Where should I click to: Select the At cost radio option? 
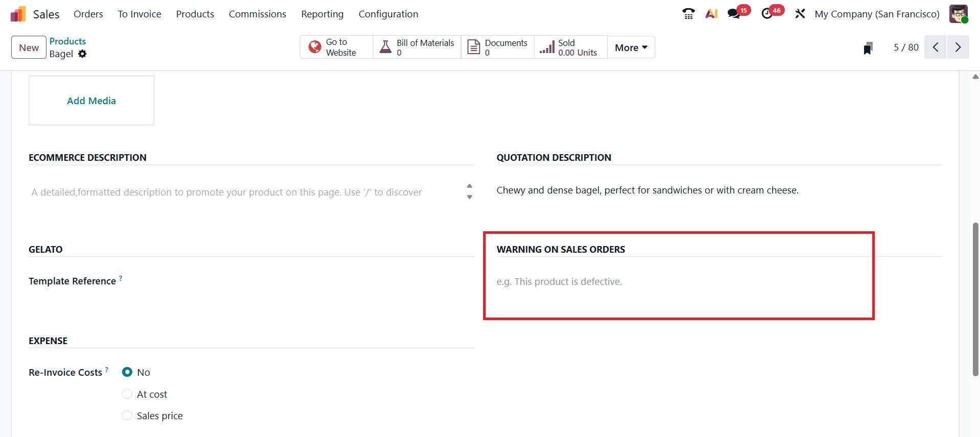coord(127,394)
